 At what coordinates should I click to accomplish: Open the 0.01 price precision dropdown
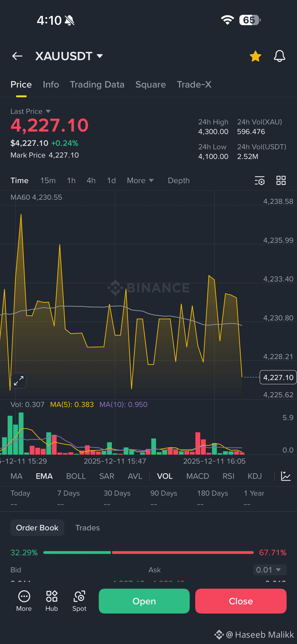tap(270, 570)
